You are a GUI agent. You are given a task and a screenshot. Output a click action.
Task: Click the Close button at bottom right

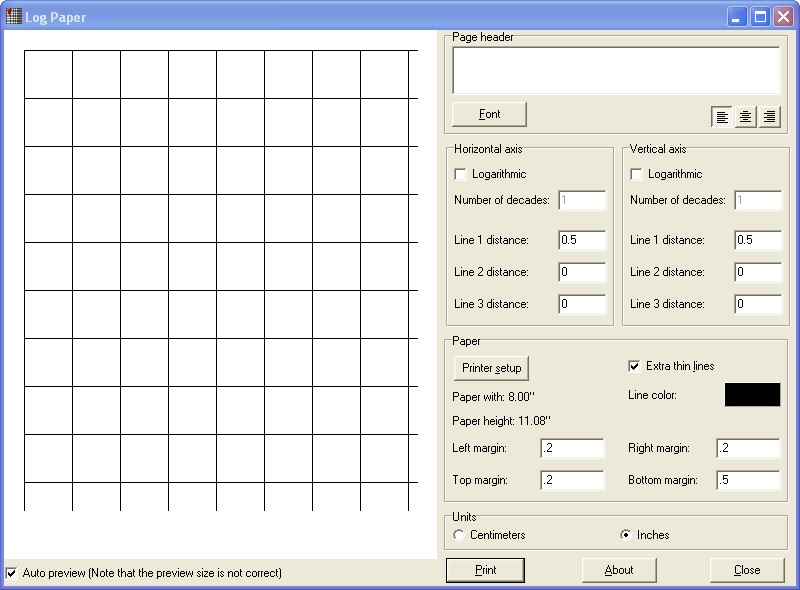747,570
